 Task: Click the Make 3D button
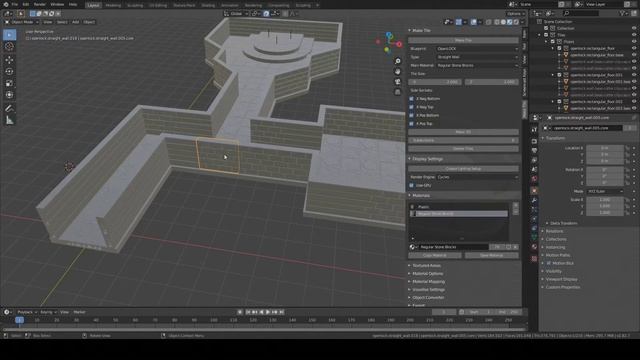463,132
